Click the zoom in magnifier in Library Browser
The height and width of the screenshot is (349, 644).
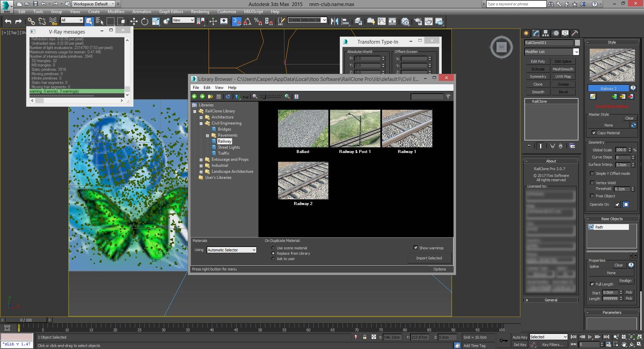coord(287,96)
